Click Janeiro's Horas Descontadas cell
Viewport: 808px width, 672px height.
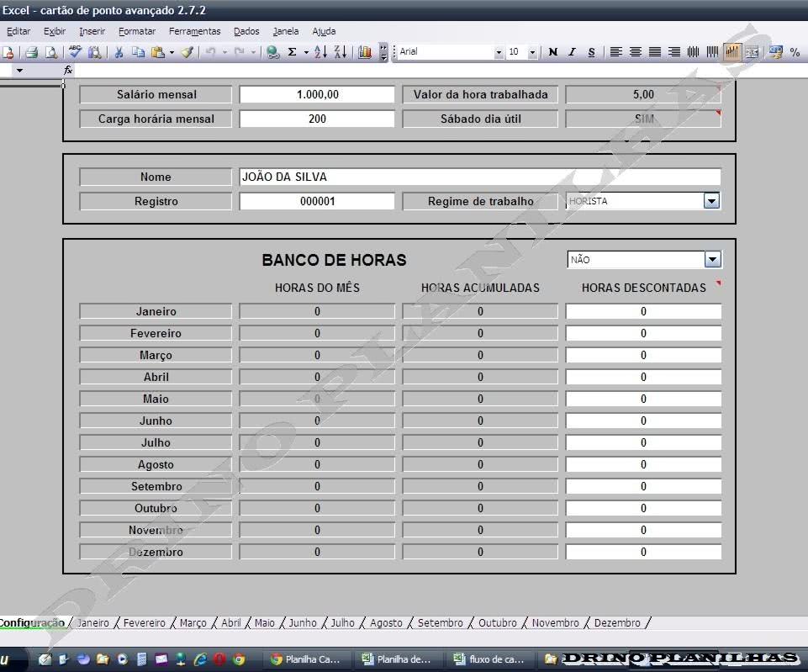643,311
